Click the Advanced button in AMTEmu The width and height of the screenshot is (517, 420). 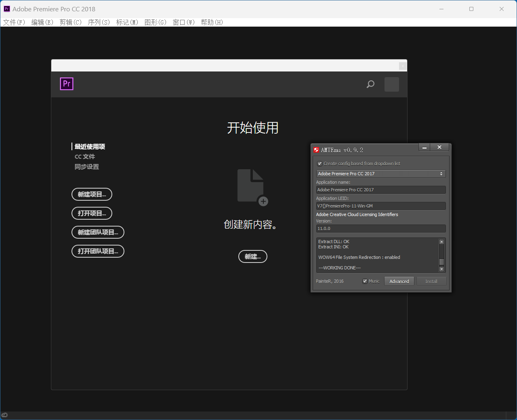[x=399, y=281]
